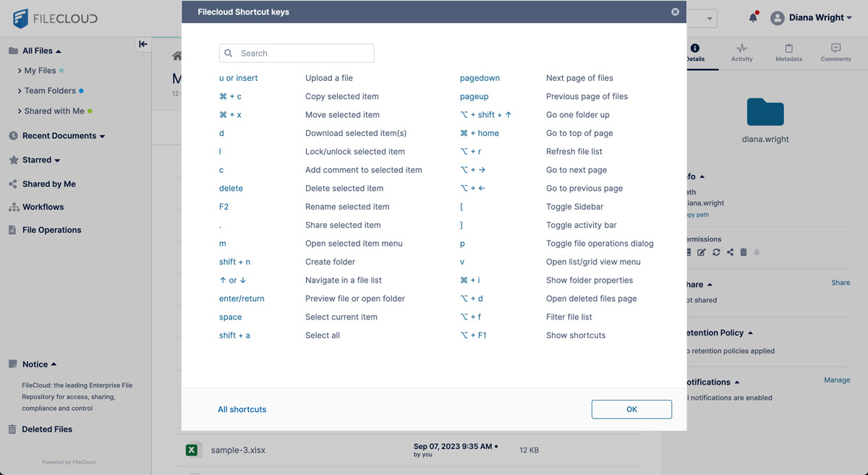Open Deleted Files
Screen dimensions: 868x475
(47, 429)
